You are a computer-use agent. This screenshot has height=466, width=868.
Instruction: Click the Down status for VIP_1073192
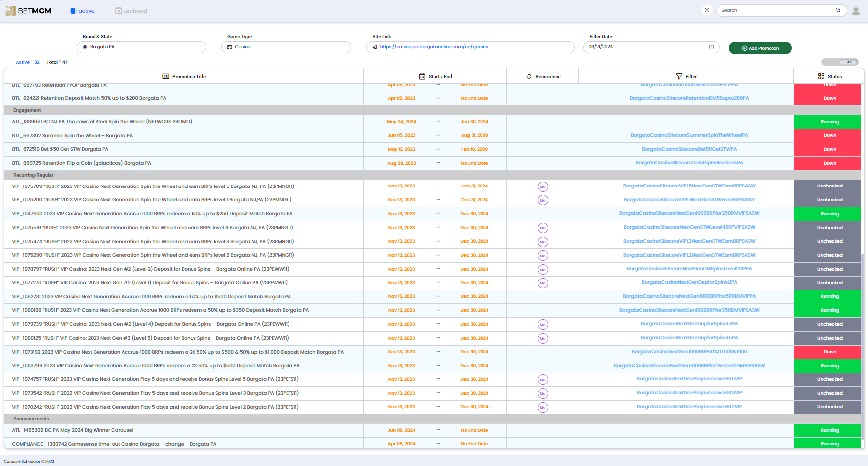(828, 352)
